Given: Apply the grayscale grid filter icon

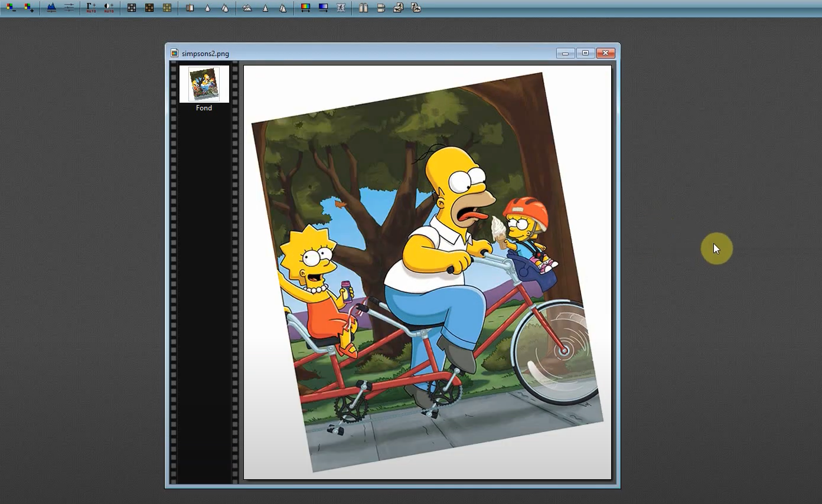Looking at the screenshot, I should [x=132, y=8].
